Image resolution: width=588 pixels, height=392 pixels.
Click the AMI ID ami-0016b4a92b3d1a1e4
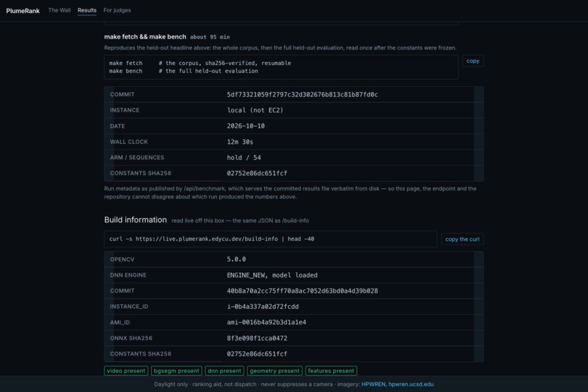[x=266, y=322]
